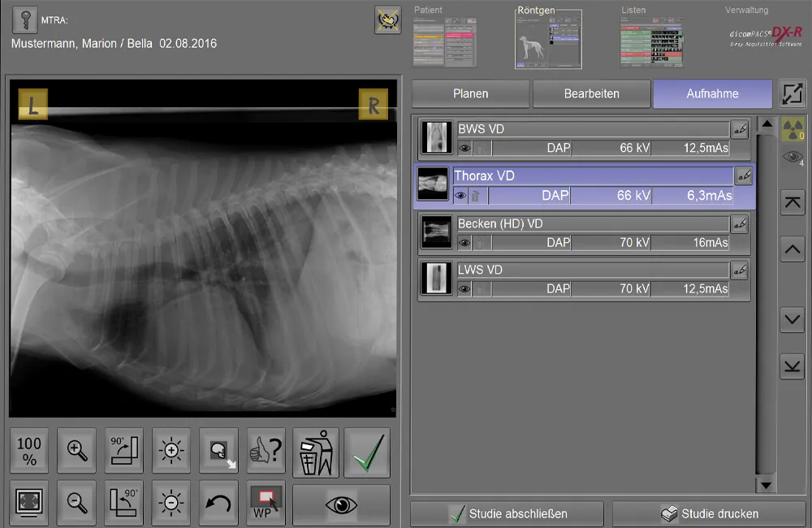
Task: Click the Studie abschließen button
Action: (x=508, y=513)
